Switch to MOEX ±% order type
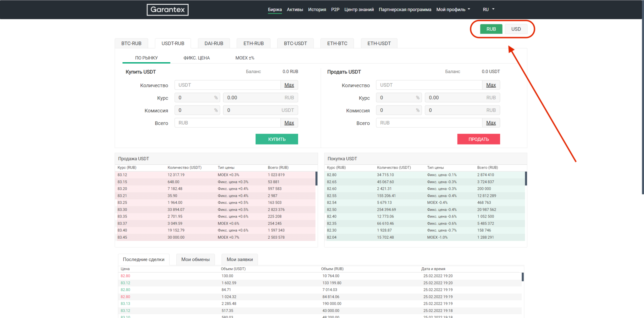The width and height of the screenshot is (644, 318). coord(245,58)
